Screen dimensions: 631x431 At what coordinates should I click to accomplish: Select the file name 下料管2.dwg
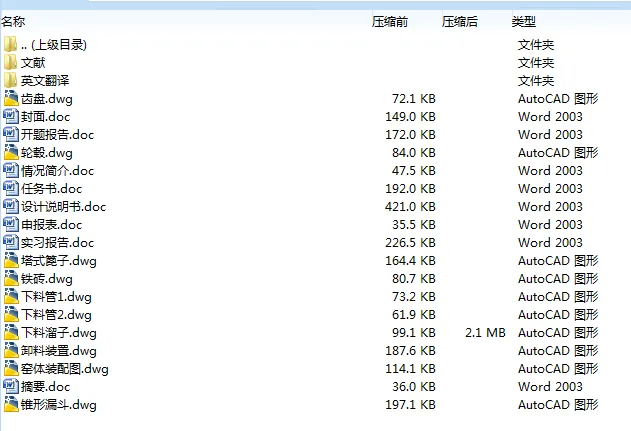(56, 315)
